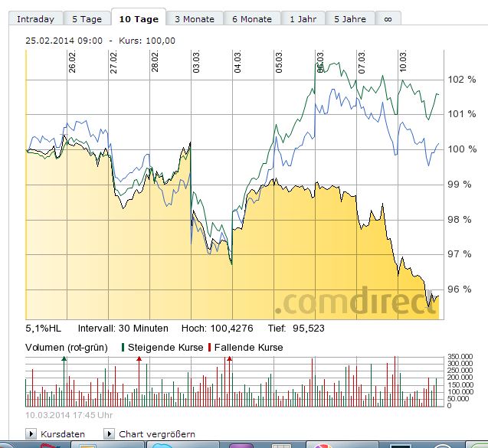This screenshot has width=488, height=448.
Task: Select the 1 Jahr tab
Action: pos(302,19)
